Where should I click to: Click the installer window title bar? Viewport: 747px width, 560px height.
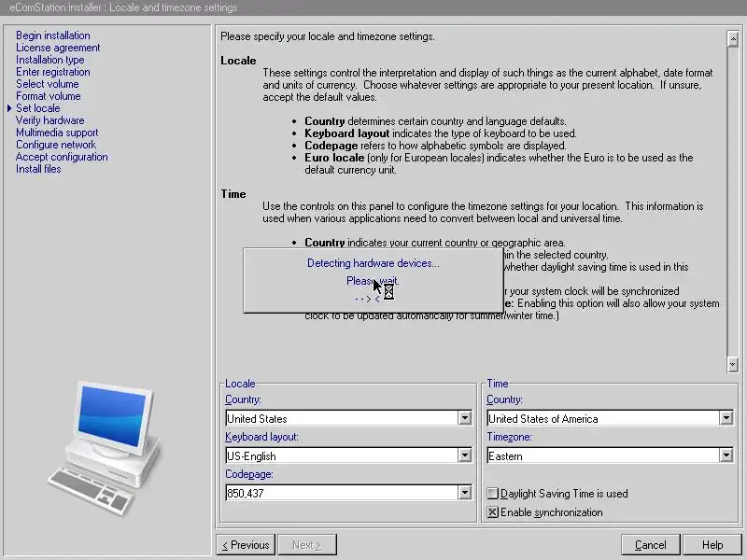(x=373, y=7)
